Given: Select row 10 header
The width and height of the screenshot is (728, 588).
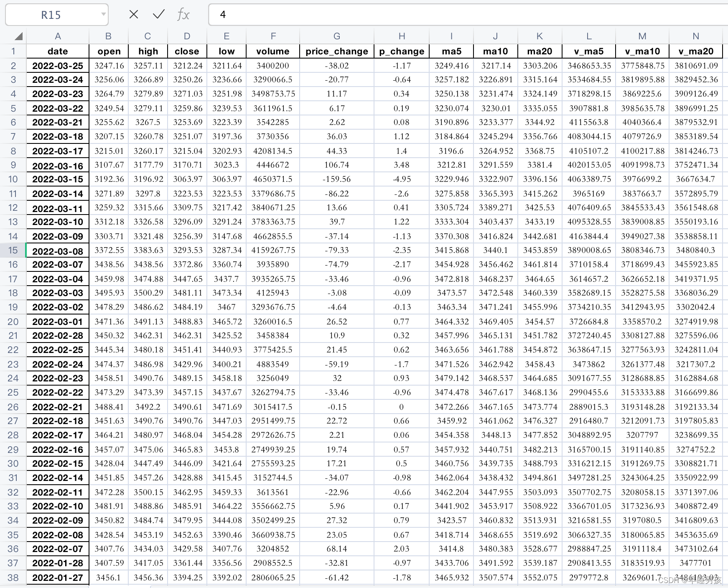Looking at the screenshot, I should (13, 179).
